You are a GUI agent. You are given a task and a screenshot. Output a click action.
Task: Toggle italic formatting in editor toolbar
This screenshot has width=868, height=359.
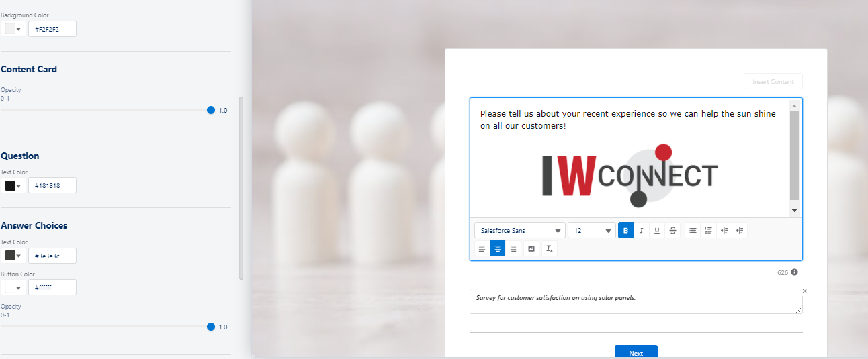click(641, 230)
